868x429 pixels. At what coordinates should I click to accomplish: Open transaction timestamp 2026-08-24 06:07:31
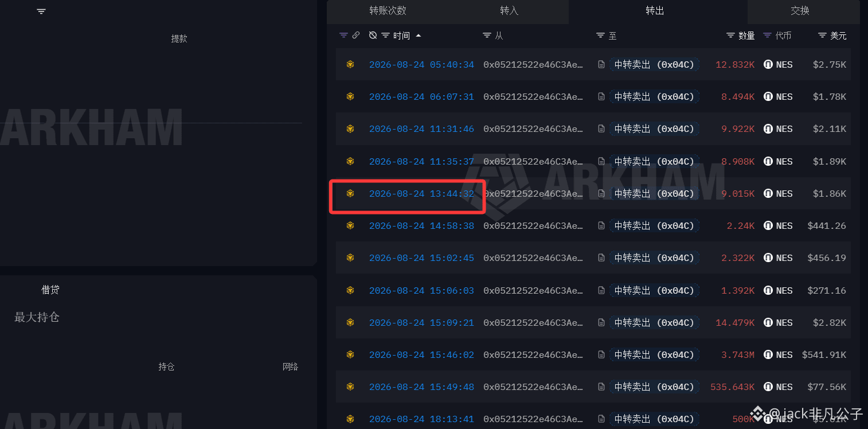tap(421, 97)
